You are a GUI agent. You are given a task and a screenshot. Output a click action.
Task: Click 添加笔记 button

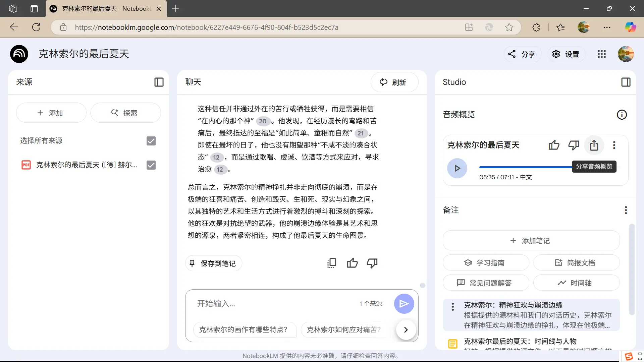point(531,241)
